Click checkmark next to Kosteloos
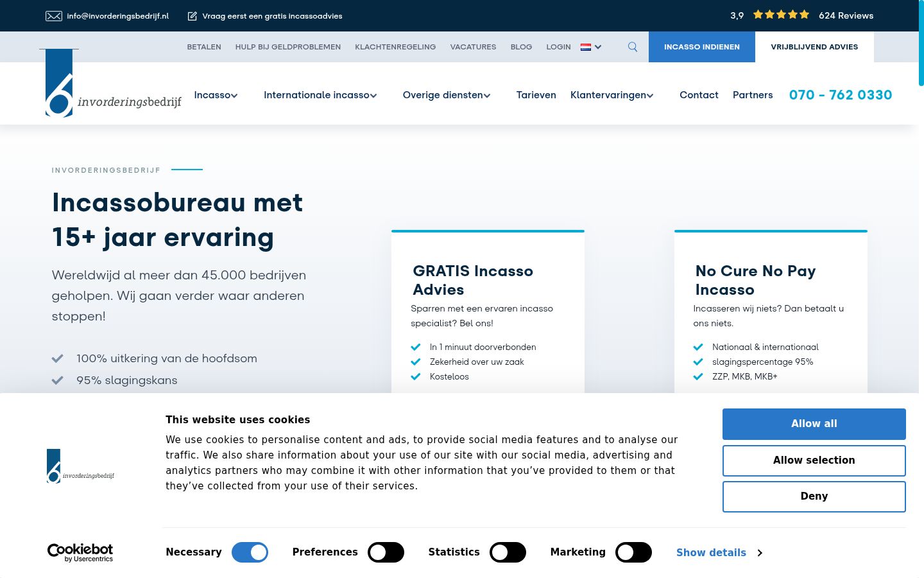The height and width of the screenshot is (578, 924). tap(415, 376)
